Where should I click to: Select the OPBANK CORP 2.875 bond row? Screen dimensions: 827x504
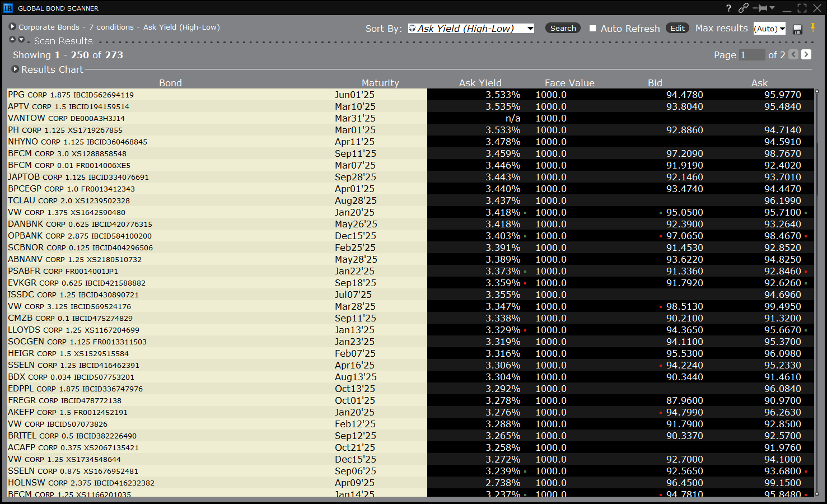(410, 236)
